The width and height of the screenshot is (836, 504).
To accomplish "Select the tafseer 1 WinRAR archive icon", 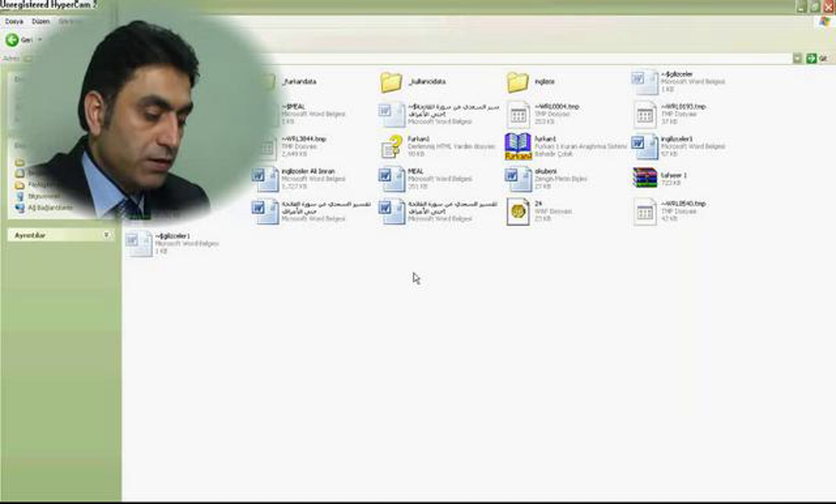I will (x=645, y=178).
